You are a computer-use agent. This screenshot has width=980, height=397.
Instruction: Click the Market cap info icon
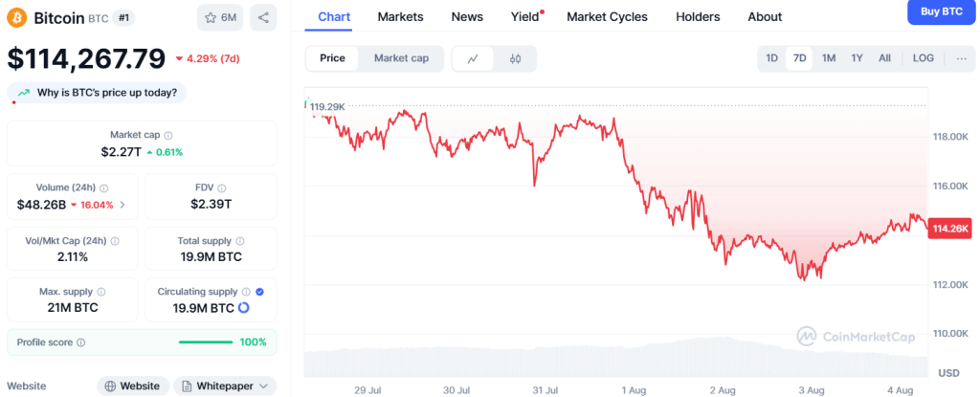(168, 136)
